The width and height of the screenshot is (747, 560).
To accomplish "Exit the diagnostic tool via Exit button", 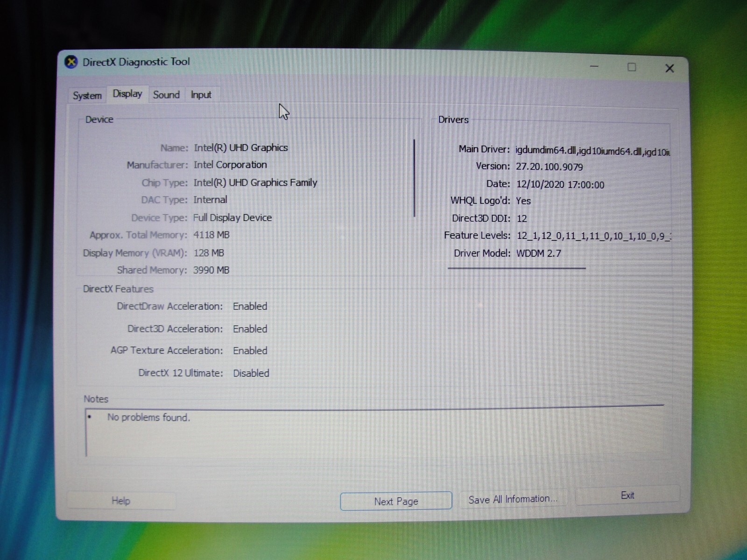I will [x=627, y=496].
